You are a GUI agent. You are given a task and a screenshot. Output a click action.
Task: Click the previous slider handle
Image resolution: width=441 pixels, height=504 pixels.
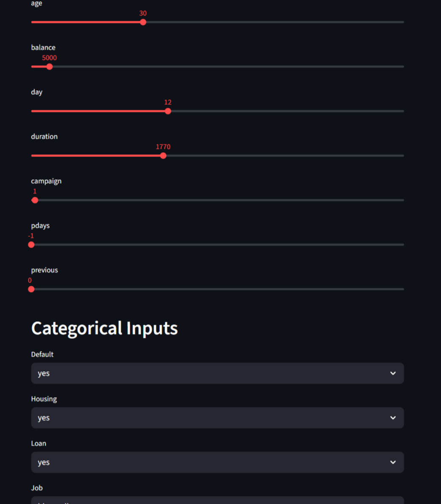click(x=31, y=289)
